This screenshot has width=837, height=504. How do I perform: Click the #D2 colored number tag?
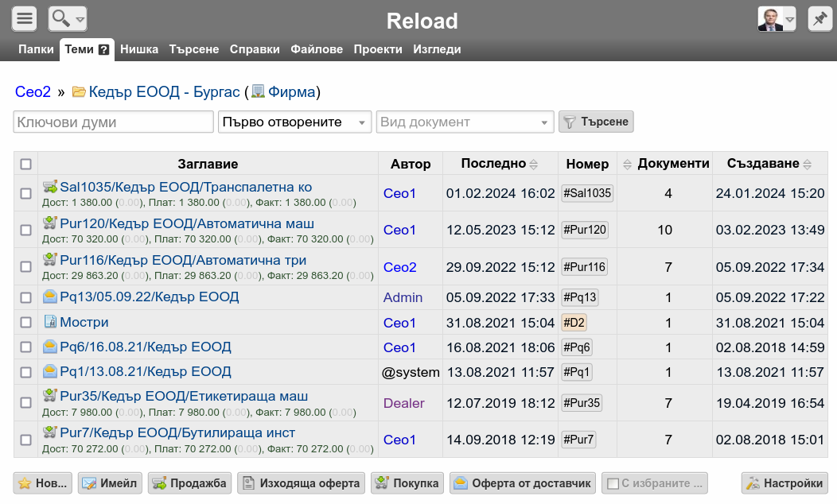coord(574,323)
